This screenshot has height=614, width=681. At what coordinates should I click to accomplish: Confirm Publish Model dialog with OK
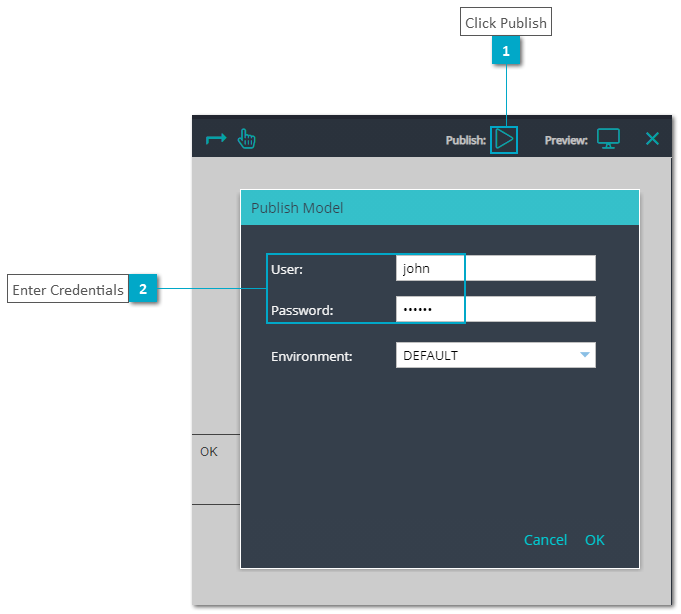tap(595, 540)
